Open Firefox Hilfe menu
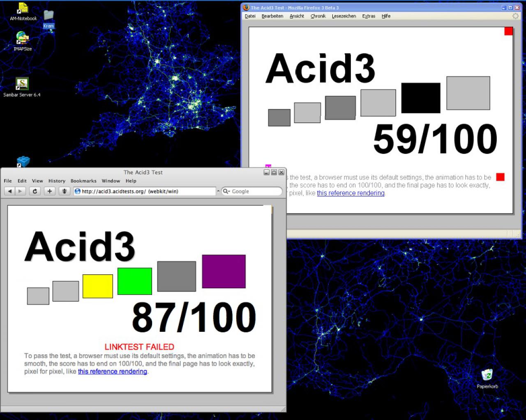The width and height of the screenshot is (526, 420). (x=386, y=16)
